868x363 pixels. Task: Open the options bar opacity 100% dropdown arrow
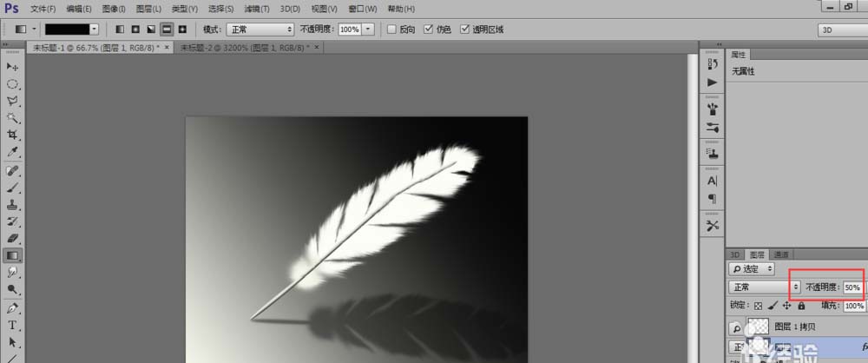point(368,30)
